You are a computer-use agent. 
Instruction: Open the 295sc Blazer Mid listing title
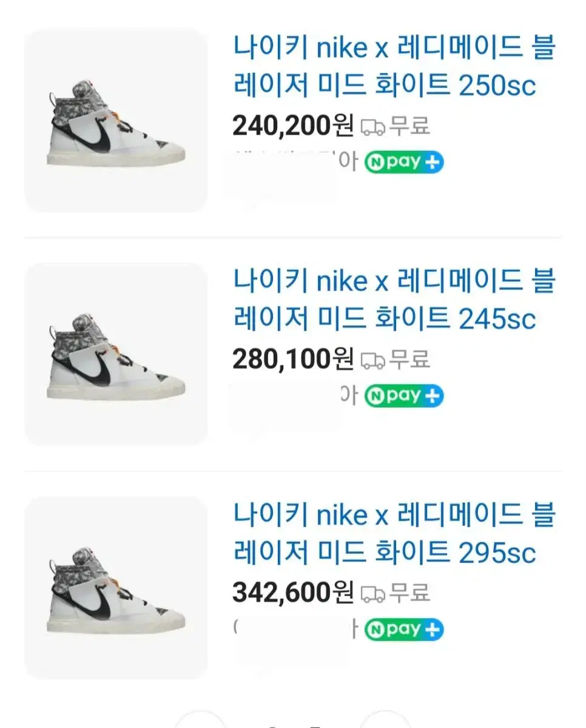[394, 534]
